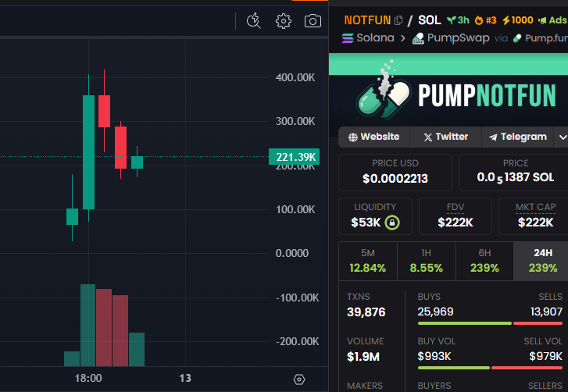Click the VOLUME value $1.9M
Screen dimensions: 568x392
363,357
